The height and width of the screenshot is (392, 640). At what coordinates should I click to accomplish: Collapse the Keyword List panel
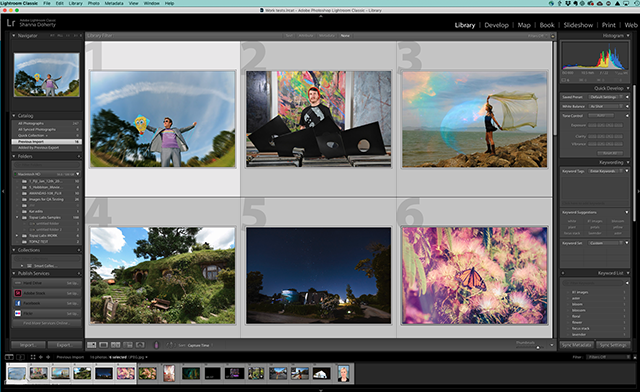coord(628,273)
